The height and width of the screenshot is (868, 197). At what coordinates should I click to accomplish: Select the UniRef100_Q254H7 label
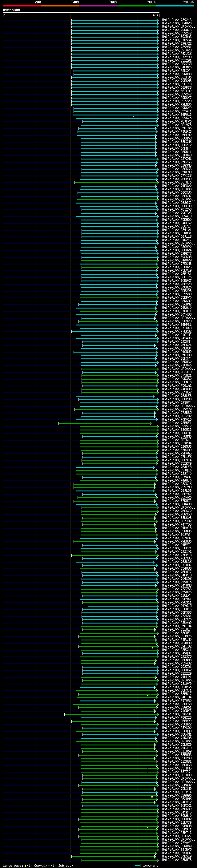[x=177, y=477]
